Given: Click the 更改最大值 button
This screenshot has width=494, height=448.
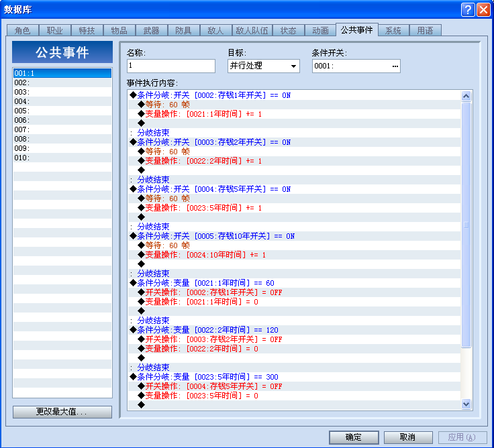Looking at the screenshot, I should click(62, 412).
